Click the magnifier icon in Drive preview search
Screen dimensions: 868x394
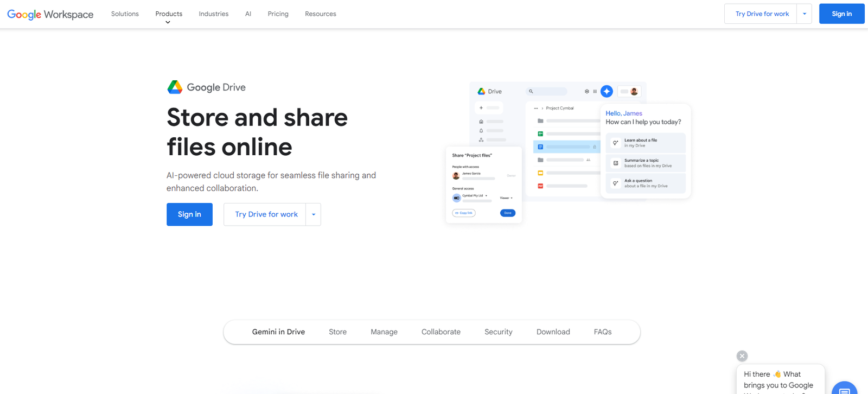click(531, 92)
